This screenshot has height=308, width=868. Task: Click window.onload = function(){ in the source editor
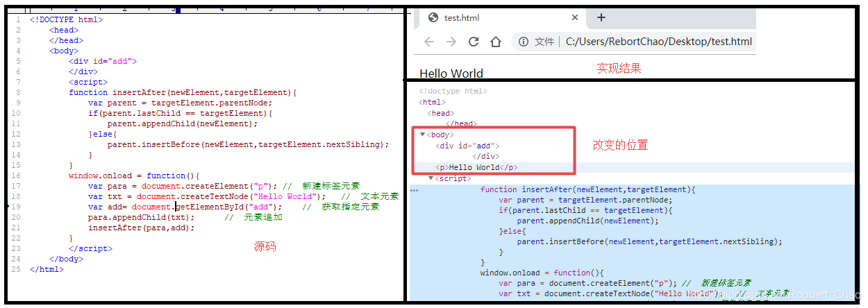click(134, 176)
